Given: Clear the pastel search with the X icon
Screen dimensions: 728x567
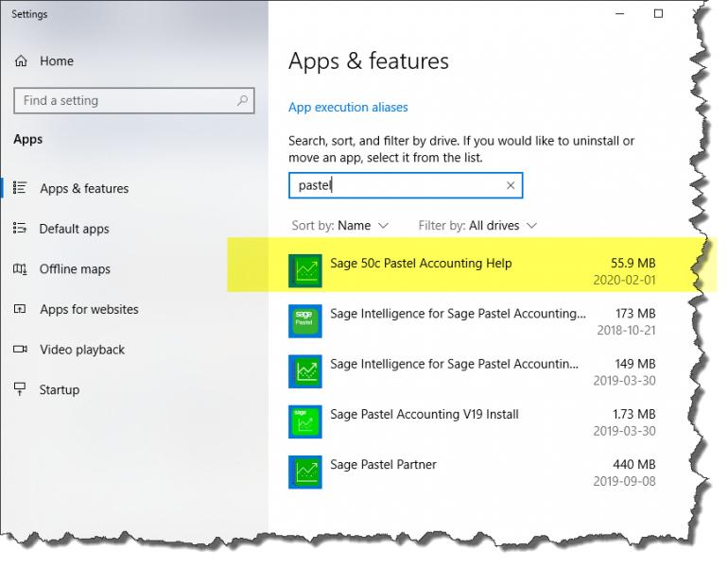Looking at the screenshot, I should (x=511, y=186).
